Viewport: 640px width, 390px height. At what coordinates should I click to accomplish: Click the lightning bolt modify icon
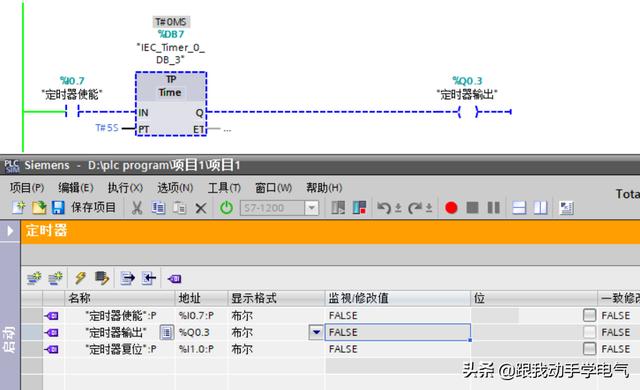click(x=80, y=278)
